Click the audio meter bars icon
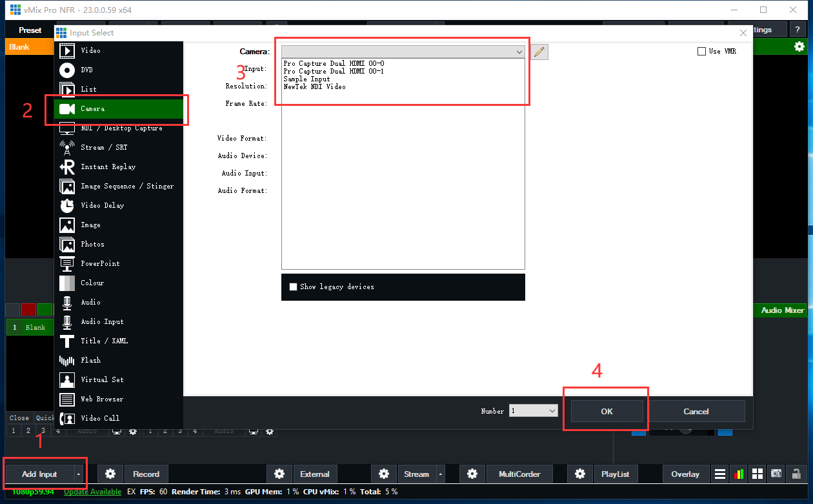 tap(739, 474)
